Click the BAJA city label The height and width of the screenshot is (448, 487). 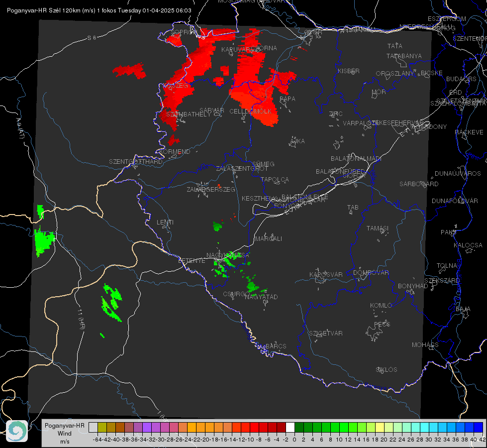463,309
